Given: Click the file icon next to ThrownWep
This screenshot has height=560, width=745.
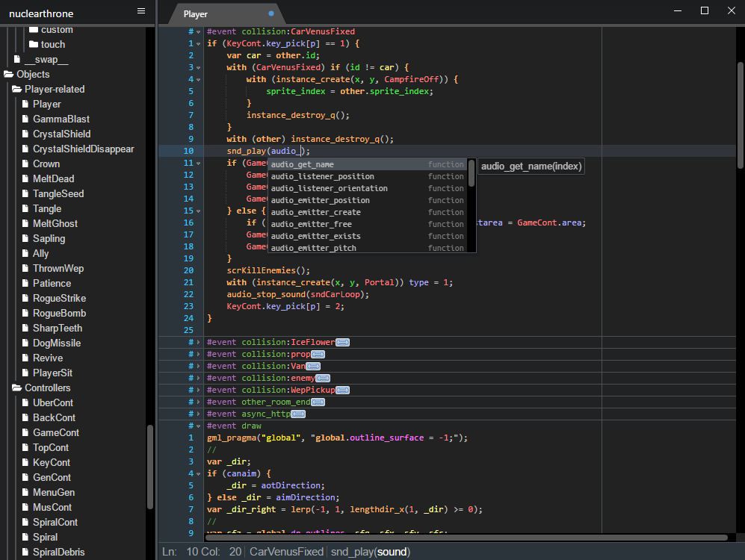Looking at the screenshot, I should point(25,268).
